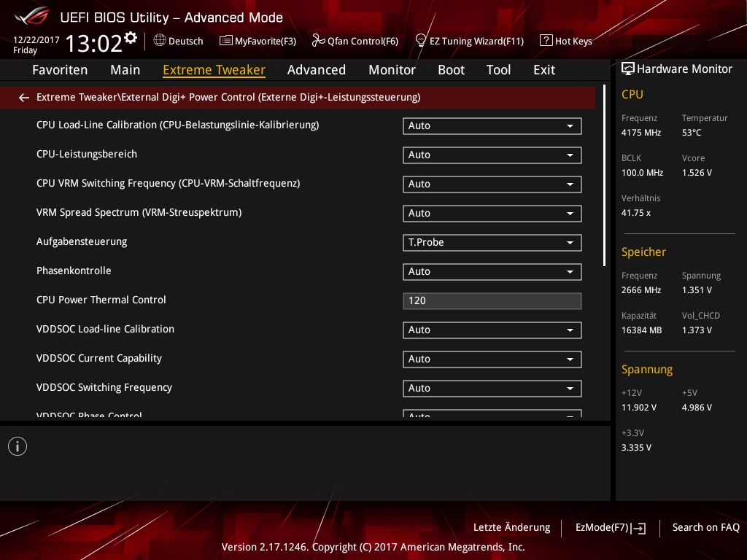Open MyFavorite(F3) menu
This screenshot has height=560, width=747.
[258, 41]
